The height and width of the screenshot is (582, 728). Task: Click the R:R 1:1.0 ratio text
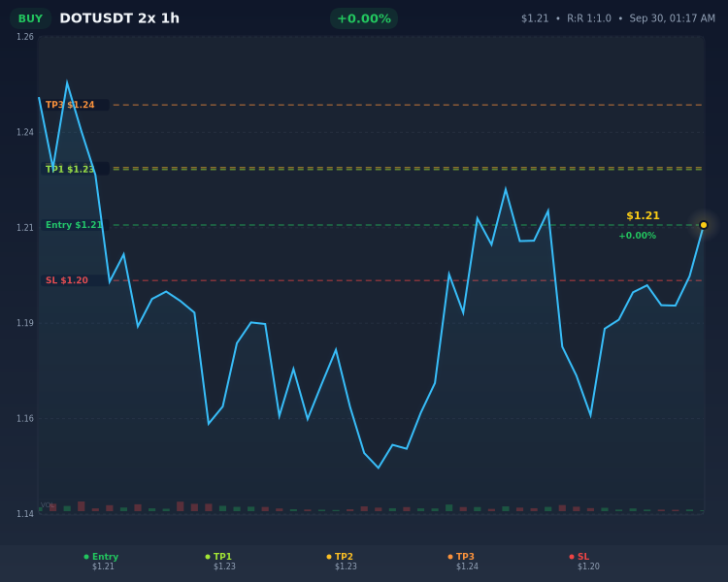(x=589, y=18)
